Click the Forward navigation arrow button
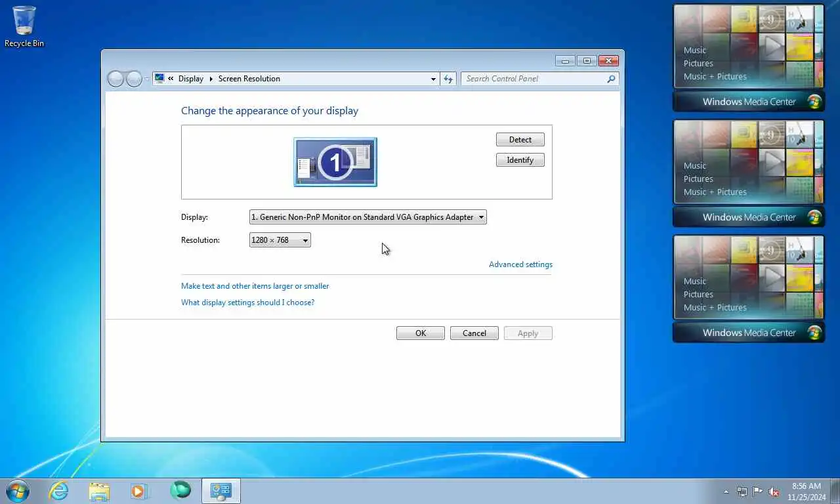The height and width of the screenshot is (504, 840). tap(134, 79)
